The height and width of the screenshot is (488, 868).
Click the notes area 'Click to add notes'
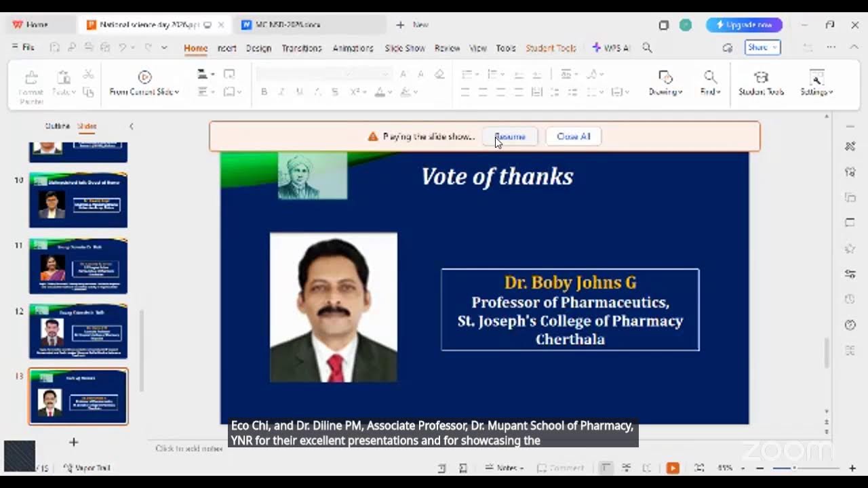189,448
